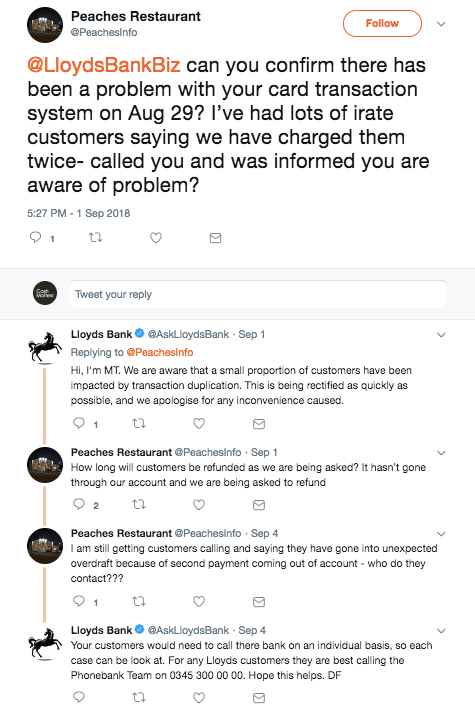Like Lloyds Bank's MT reply on Sep 1
Image resolution: width=475 pixels, height=712 pixels.
(x=199, y=423)
